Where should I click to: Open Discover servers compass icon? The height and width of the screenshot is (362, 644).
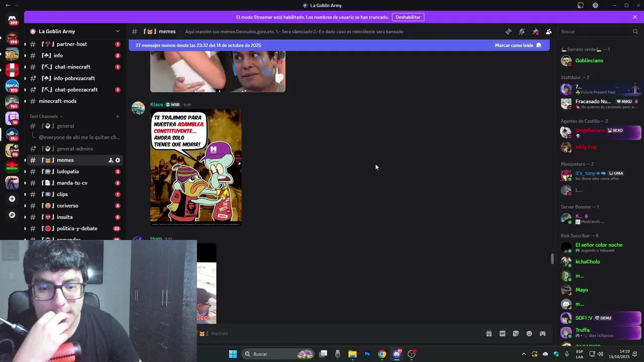tap(12, 215)
